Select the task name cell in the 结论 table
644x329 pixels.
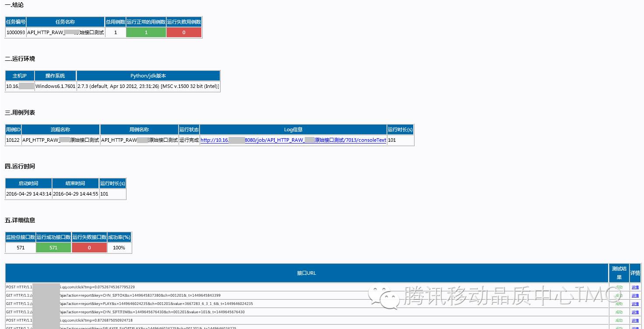click(65, 32)
